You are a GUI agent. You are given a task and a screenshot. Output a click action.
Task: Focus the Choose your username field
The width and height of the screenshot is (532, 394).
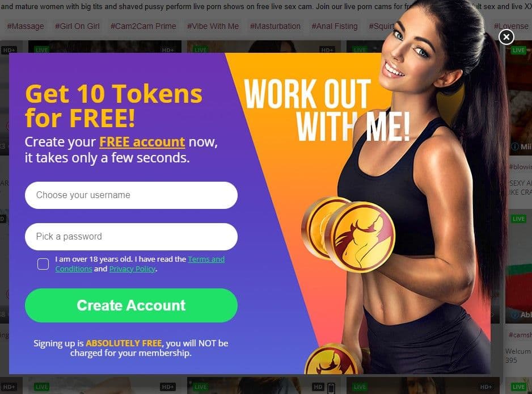point(132,195)
